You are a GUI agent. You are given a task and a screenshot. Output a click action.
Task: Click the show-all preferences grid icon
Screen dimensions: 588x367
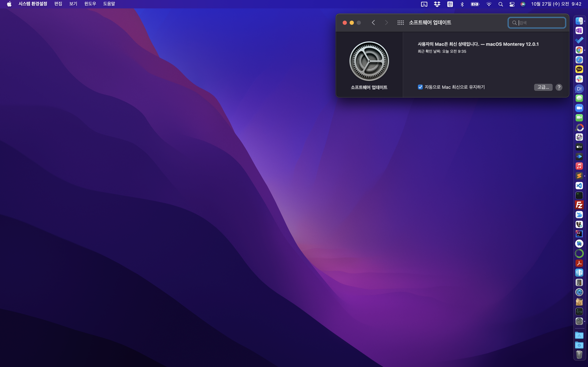coord(400,23)
